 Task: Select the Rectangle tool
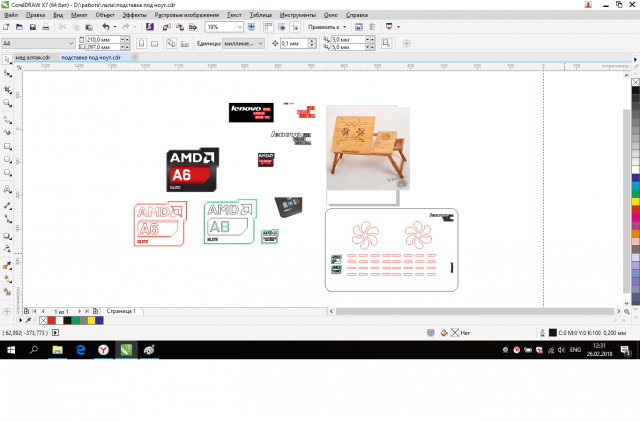click(7, 146)
